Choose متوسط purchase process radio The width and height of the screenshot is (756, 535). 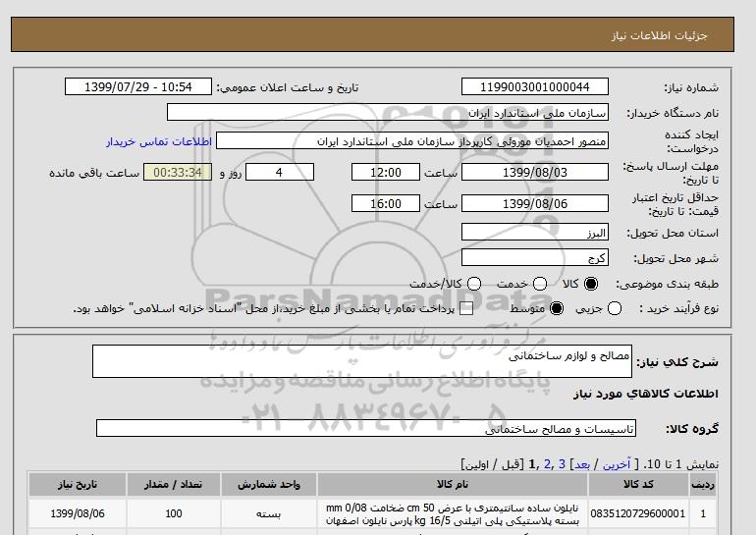point(557,308)
